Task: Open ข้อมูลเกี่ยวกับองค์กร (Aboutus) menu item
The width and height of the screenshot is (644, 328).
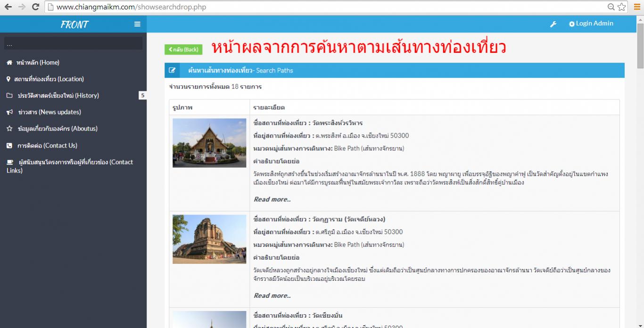Action: [58, 129]
